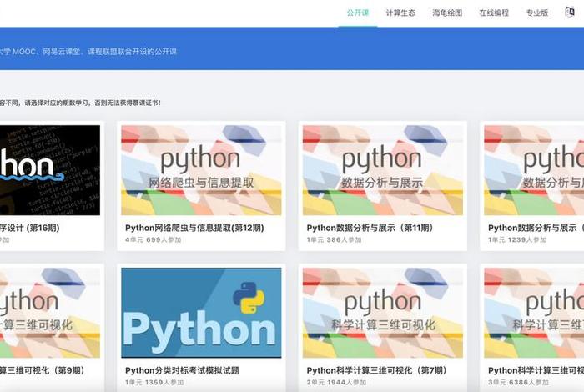Image resolution: width=584 pixels, height=392 pixels.
Task: Click banner text about MOOC、网易云课堂
Action: click(x=88, y=52)
